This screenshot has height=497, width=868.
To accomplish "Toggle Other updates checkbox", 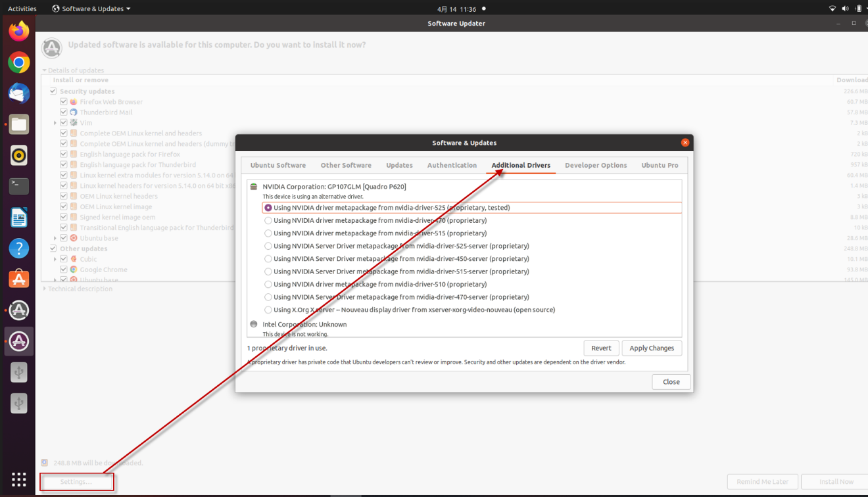I will coord(53,248).
